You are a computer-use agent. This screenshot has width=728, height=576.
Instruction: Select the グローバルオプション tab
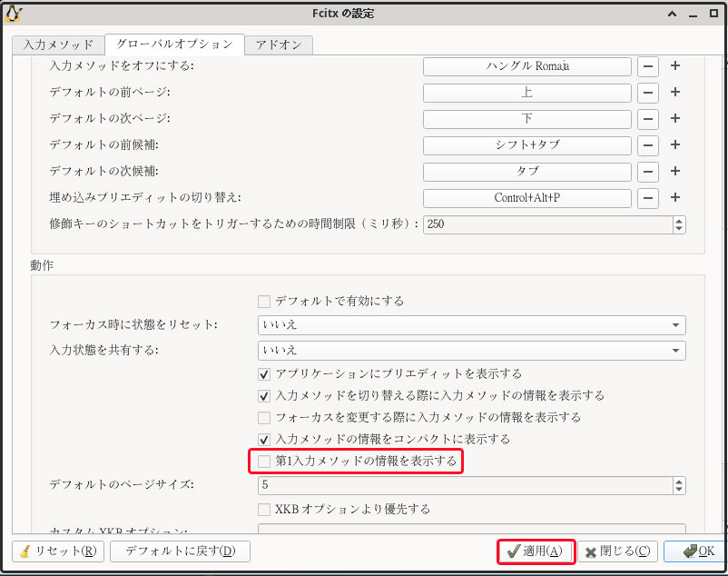point(174,45)
